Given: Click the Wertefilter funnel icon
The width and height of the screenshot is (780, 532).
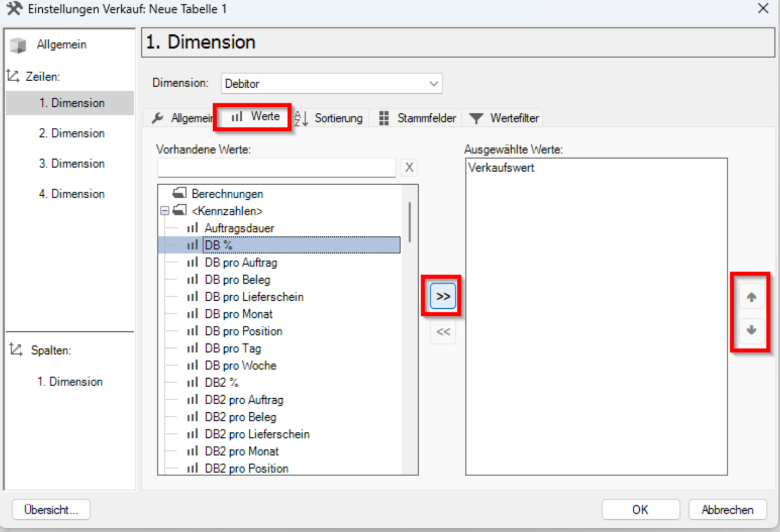Looking at the screenshot, I should pos(476,118).
